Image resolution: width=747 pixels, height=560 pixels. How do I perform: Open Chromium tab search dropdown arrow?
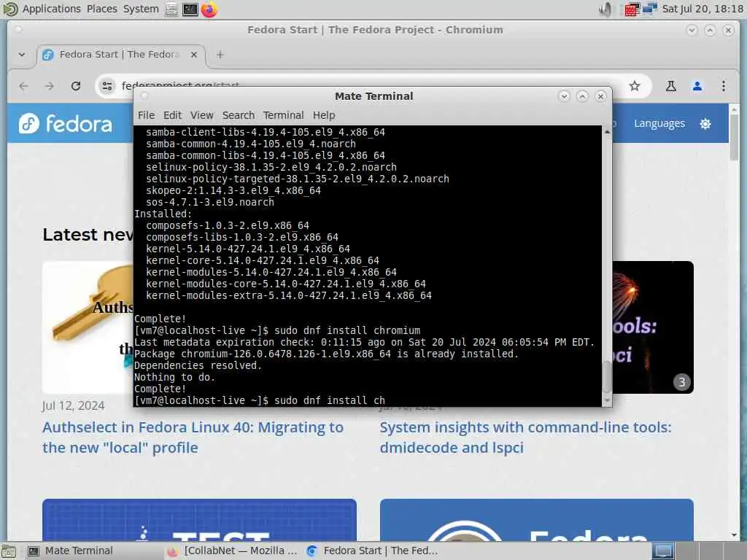22,54
